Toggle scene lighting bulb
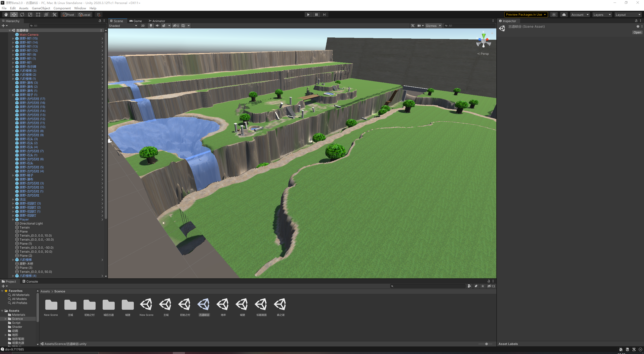The width and height of the screenshot is (644, 354). coord(151,26)
